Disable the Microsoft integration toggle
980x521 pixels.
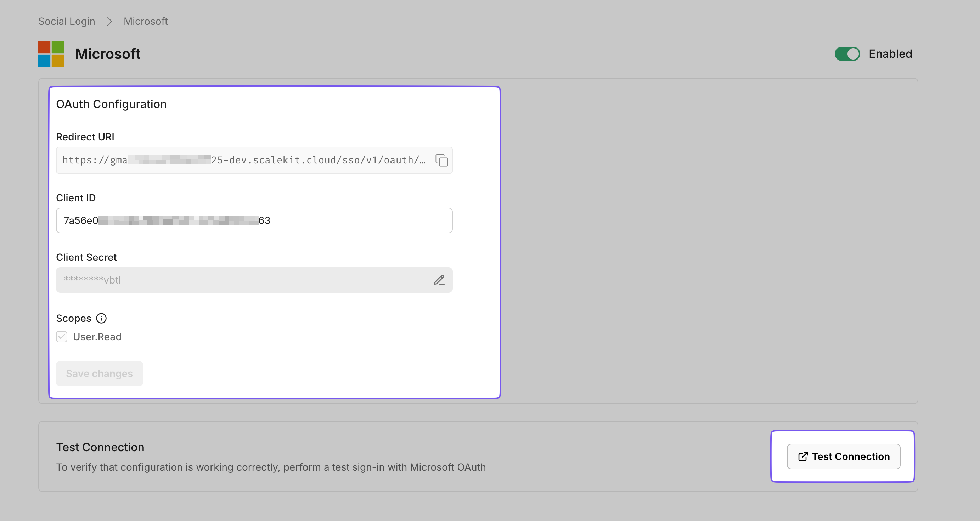point(847,54)
